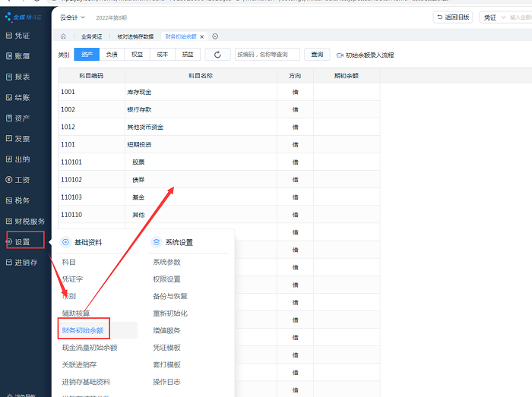Click the home icon tab

pyautogui.click(x=63, y=36)
